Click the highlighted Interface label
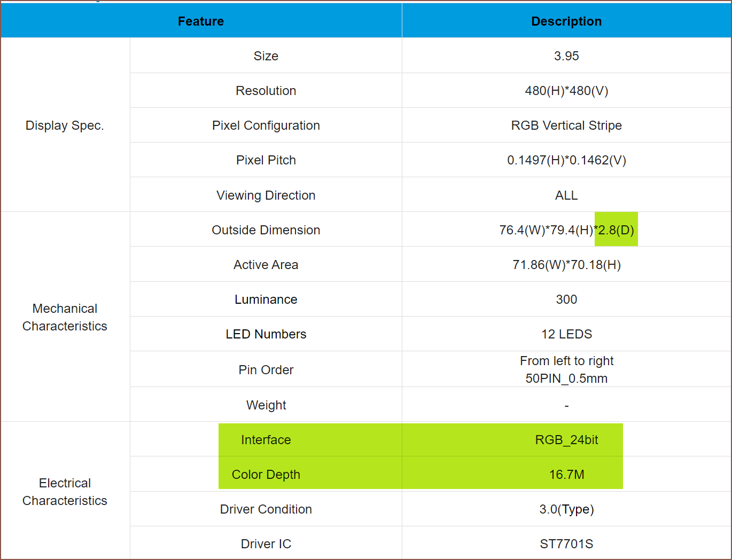732x560 pixels. tap(266, 440)
